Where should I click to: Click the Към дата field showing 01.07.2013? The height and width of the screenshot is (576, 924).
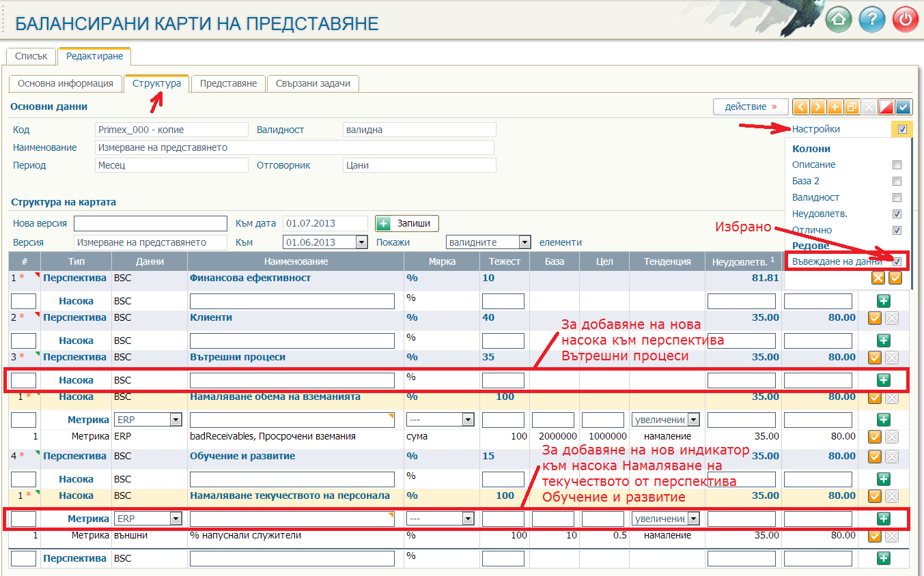point(325,223)
